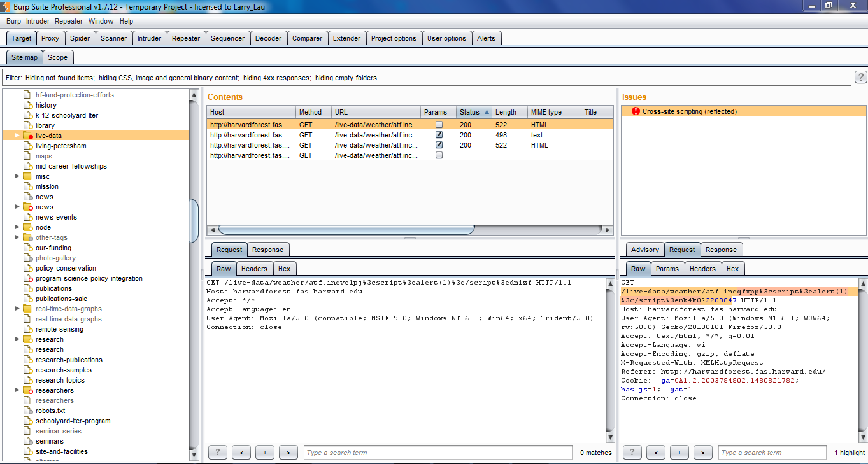Select the k-12-schoolyard-lter tree item
This screenshot has height=464, width=868.
(x=67, y=115)
